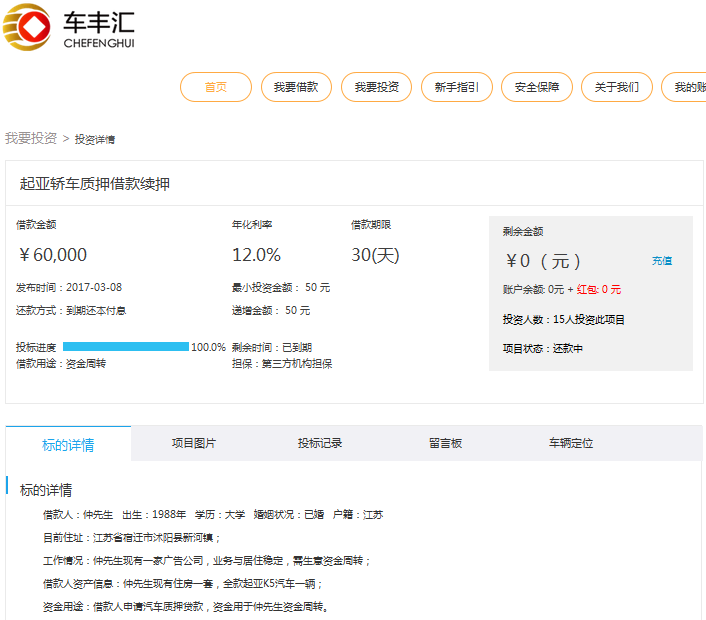Click the red 红包: 0 元 text
Image resolution: width=706 pixels, height=620 pixels.
[x=598, y=289]
